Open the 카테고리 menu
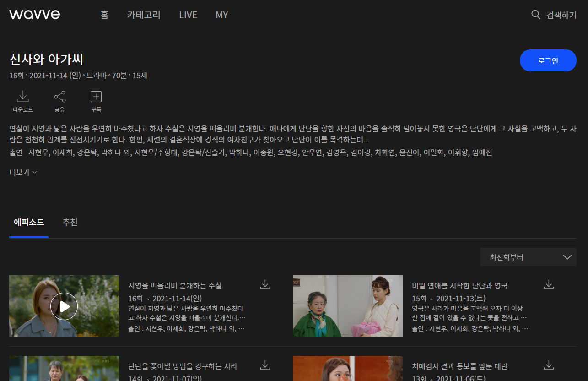The width and height of the screenshot is (588, 381). pyautogui.click(x=144, y=15)
